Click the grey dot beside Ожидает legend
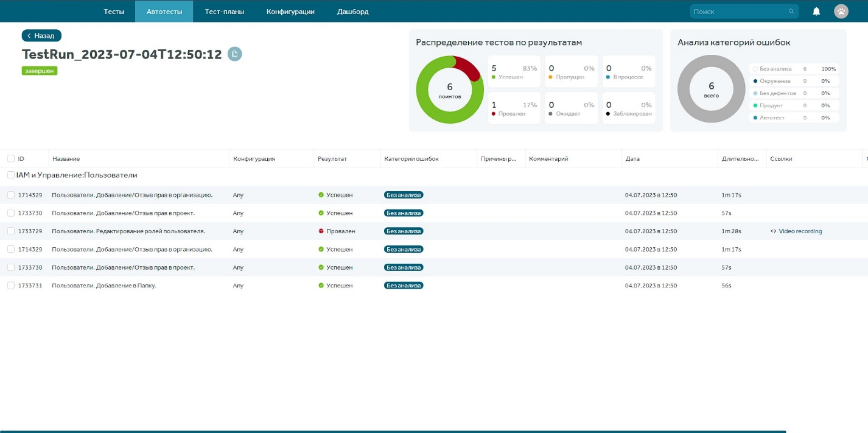This screenshot has width=868, height=433. (x=550, y=114)
